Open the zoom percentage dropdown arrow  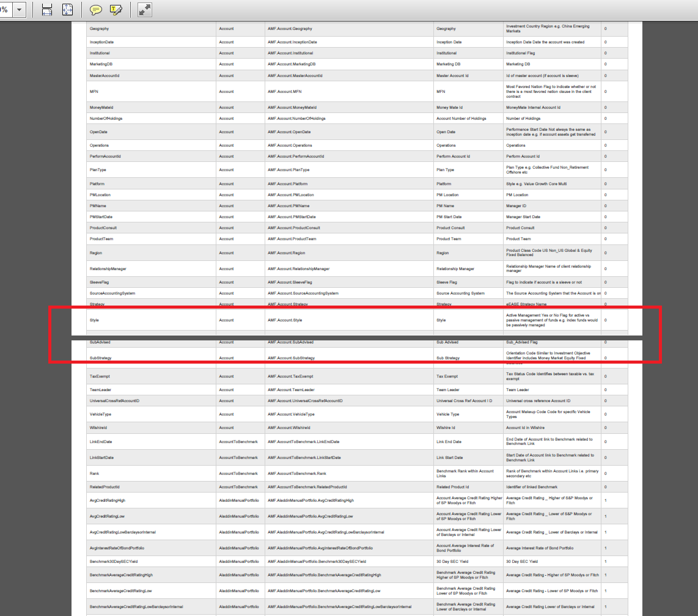point(20,10)
